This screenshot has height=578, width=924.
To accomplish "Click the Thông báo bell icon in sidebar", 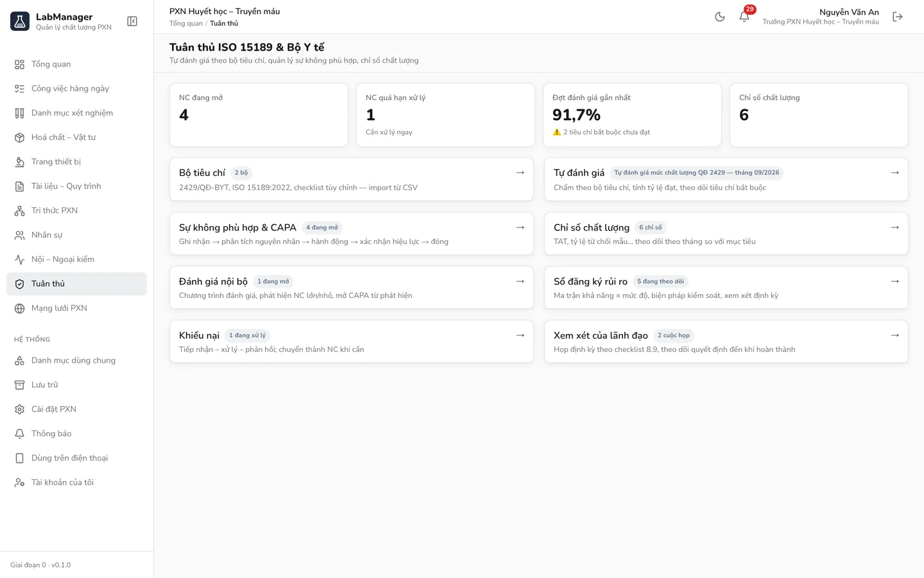I will pyautogui.click(x=20, y=433).
